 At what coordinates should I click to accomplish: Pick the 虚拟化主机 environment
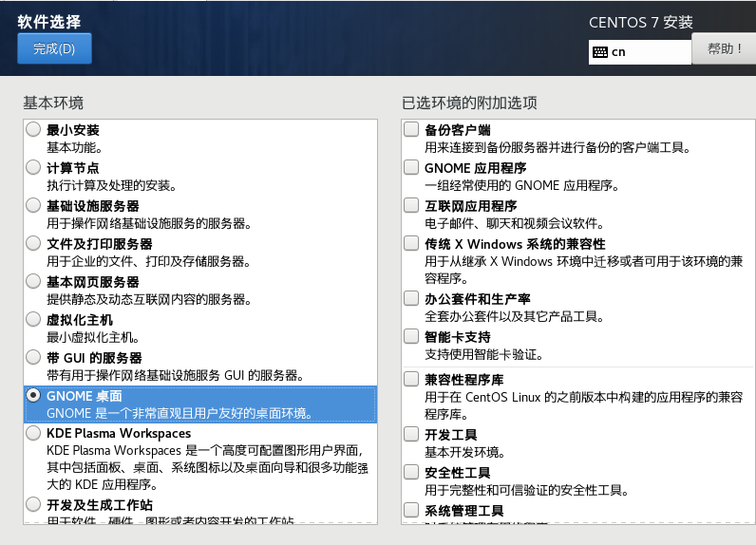click(33, 319)
